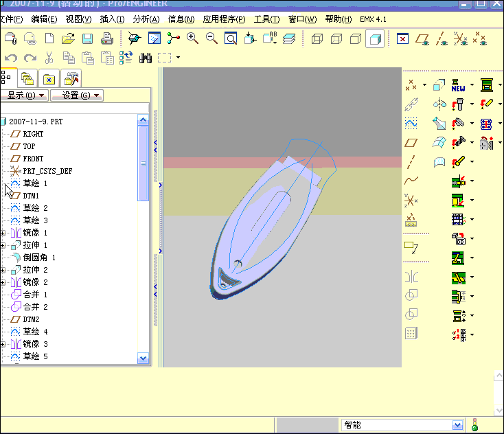
Task: Switch to the favorites folder tab
Action: (49, 78)
